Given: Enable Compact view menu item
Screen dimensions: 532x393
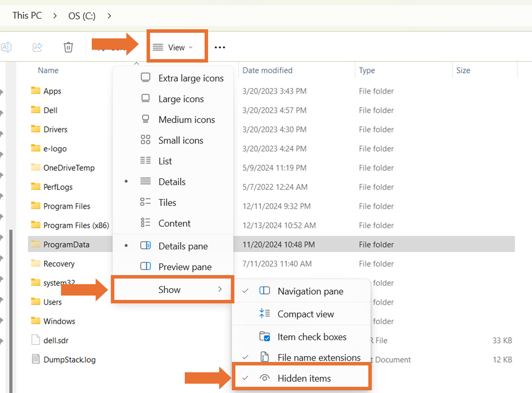Looking at the screenshot, I should pos(306,314).
